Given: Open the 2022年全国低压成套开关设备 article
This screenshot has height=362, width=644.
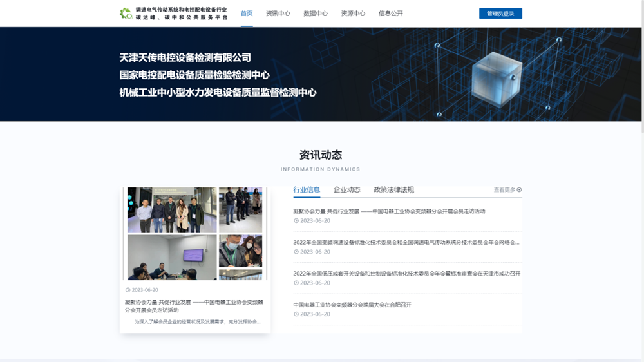Looking at the screenshot, I should [406, 274].
